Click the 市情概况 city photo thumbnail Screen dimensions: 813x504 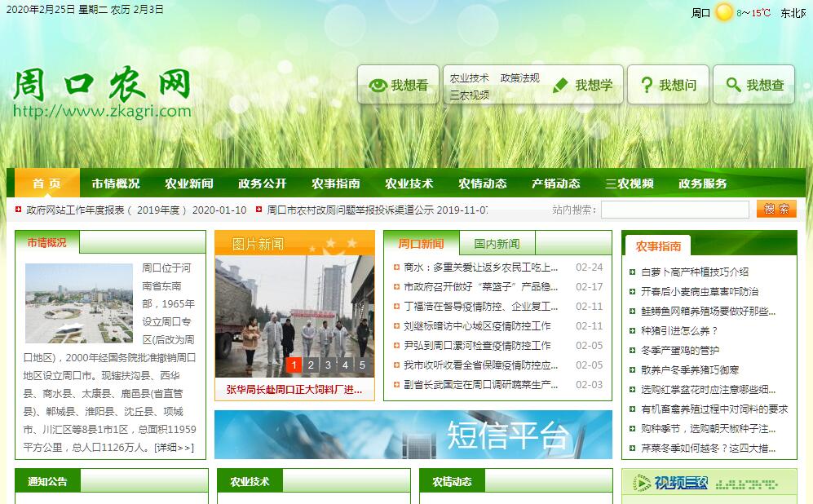point(78,303)
